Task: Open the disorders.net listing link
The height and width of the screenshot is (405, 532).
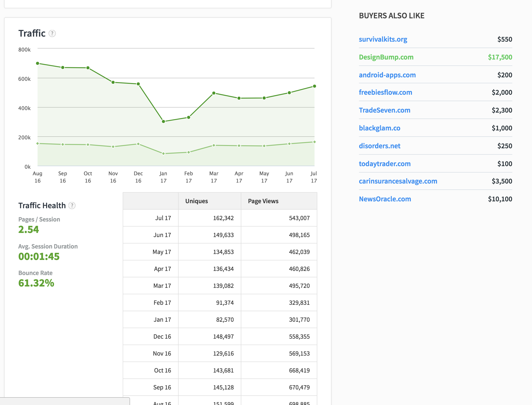Action: [379, 146]
